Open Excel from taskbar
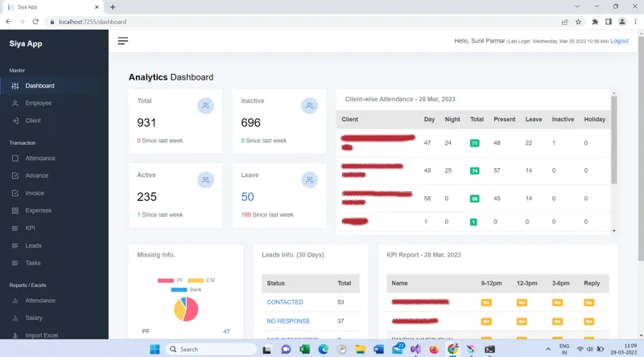644x357 pixels. click(304, 349)
